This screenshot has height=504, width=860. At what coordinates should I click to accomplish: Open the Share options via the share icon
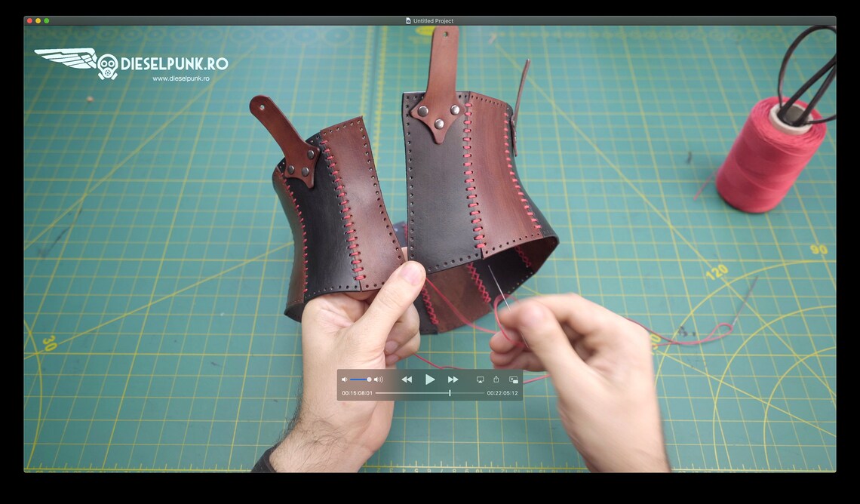tap(496, 379)
